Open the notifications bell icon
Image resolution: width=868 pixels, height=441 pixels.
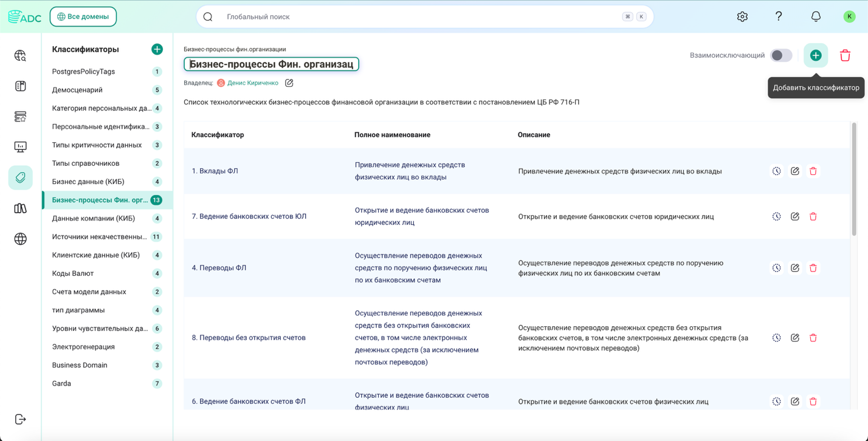click(816, 16)
